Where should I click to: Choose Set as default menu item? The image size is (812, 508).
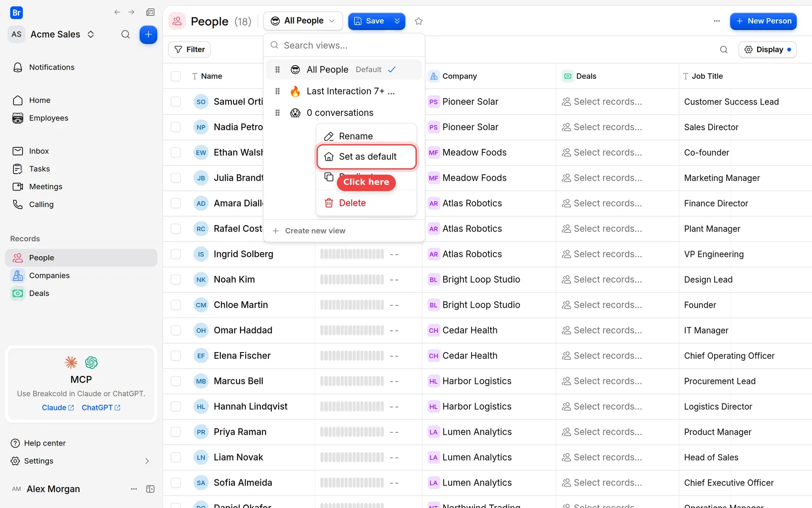[366, 156]
